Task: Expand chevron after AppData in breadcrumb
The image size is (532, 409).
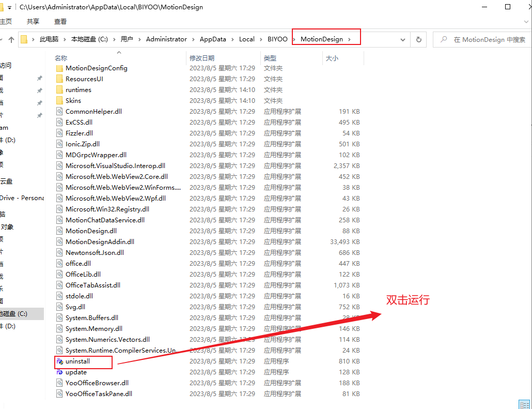Action: point(232,40)
